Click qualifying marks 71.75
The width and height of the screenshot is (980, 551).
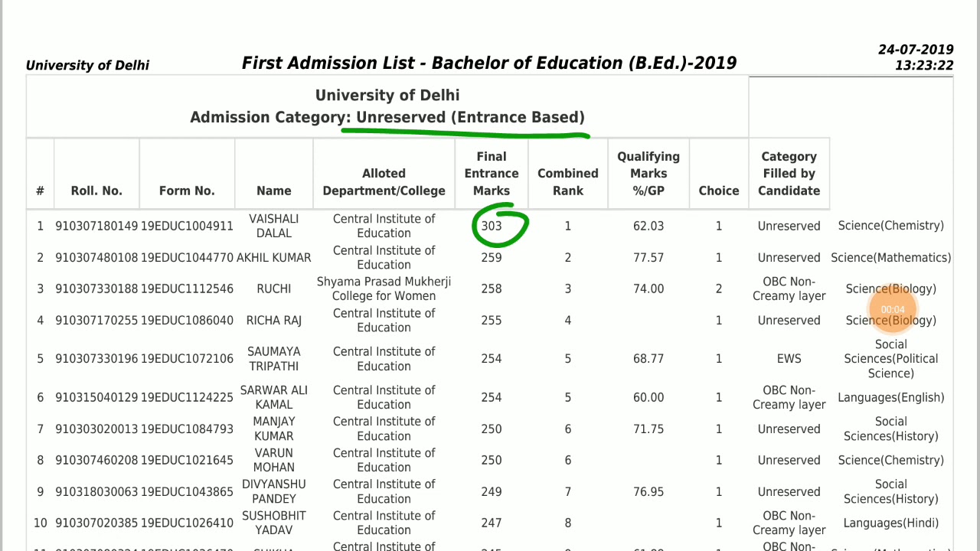[648, 429]
